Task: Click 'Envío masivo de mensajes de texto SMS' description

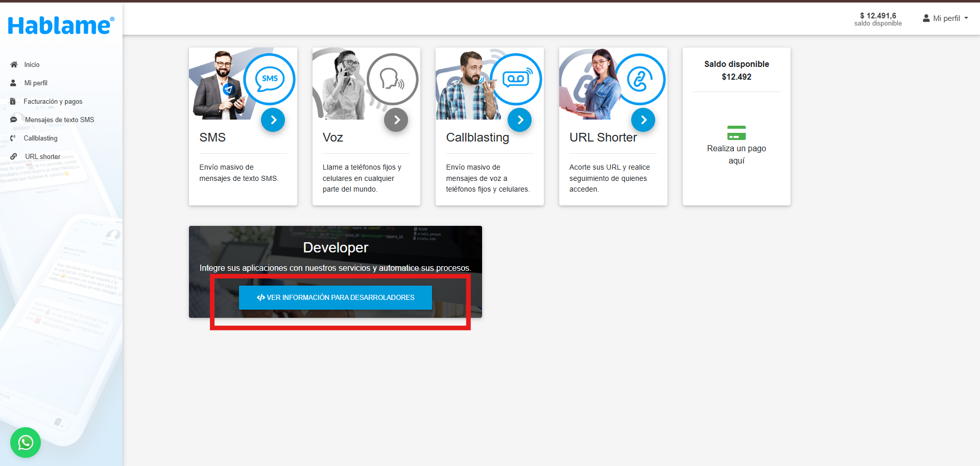Action: pyautogui.click(x=239, y=173)
